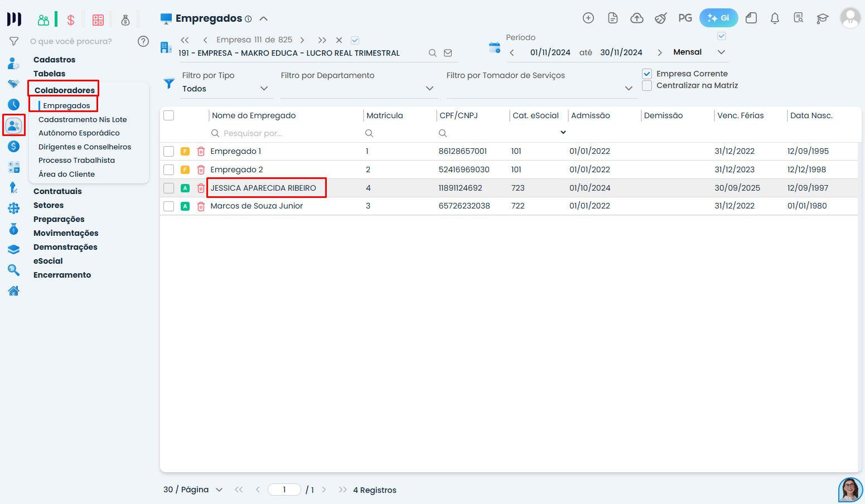
Task: Click the home icon in sidebar
Action: pos(14,290)
